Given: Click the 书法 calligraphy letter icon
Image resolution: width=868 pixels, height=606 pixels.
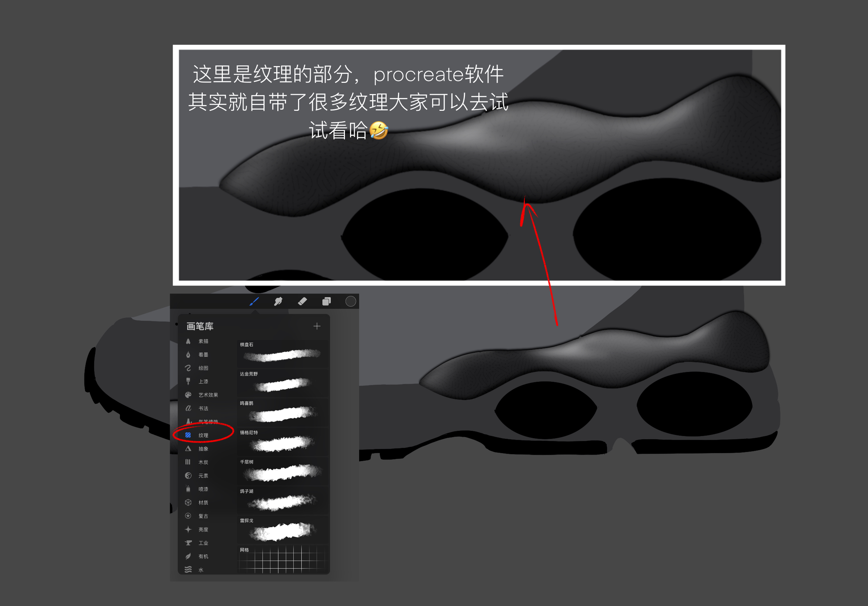Looking at the screenshot, I should (x=188, y=408).
